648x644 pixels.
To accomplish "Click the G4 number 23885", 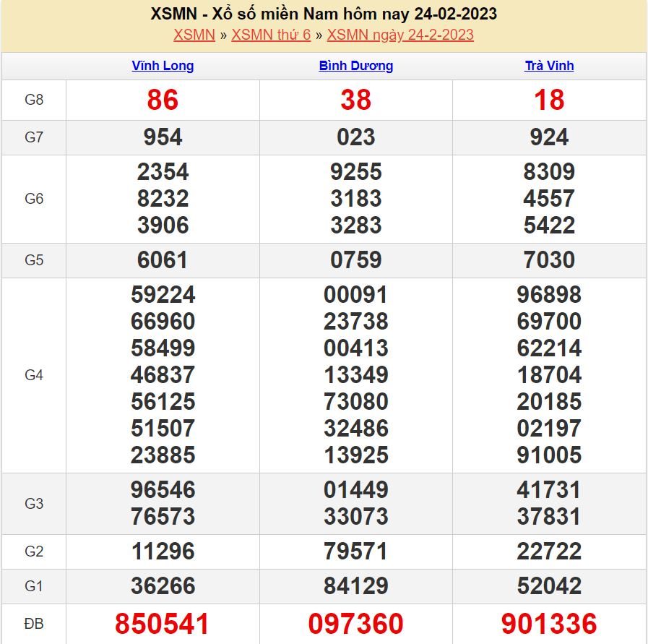I will pyautogui.click(x=163, y=455).
